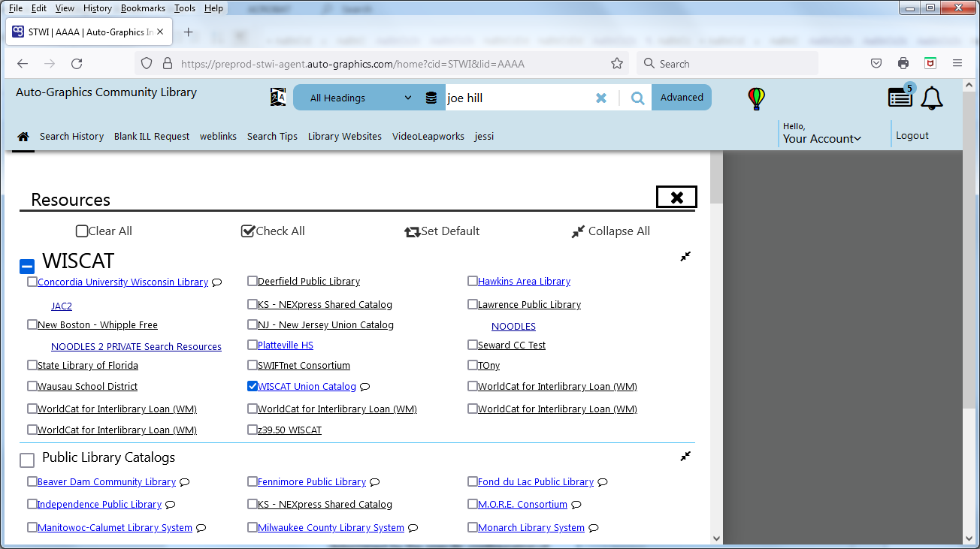980x549 pixels.
Task: Open Pocket save icon in toolbar
Action: [876, 64]
